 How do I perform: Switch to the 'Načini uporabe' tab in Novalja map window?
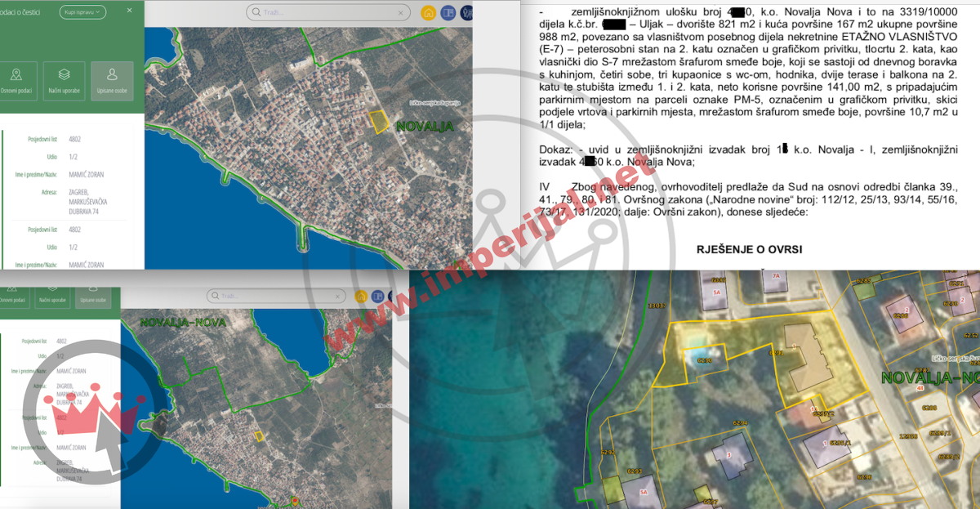(64, 79)
